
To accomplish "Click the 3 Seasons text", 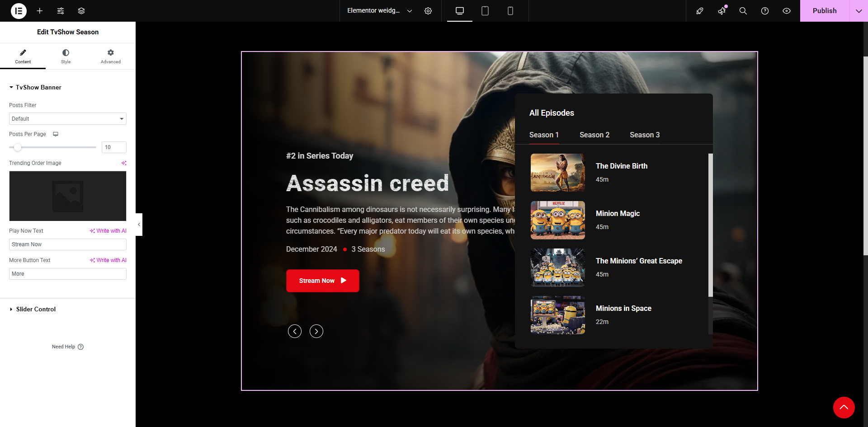I will tap(368, 249).
